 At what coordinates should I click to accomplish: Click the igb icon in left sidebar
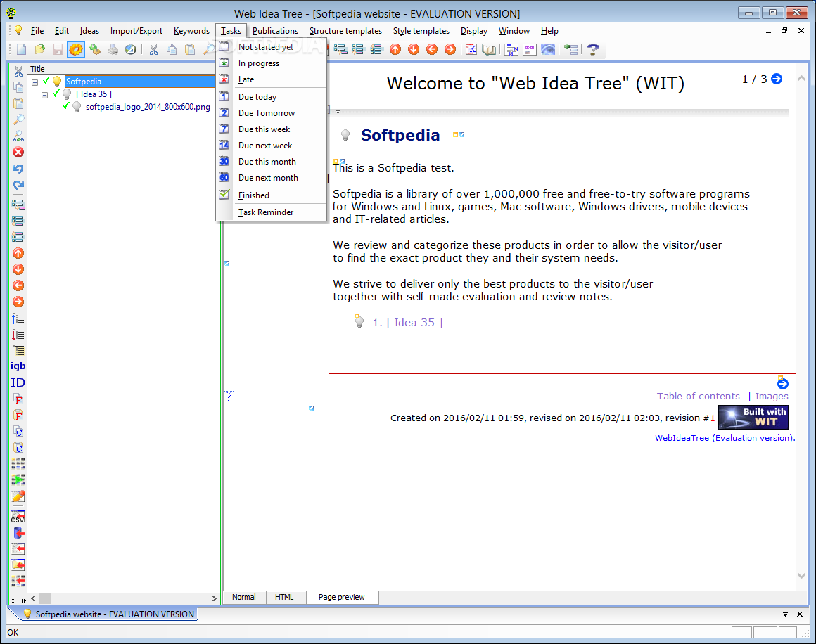(18, 366)
